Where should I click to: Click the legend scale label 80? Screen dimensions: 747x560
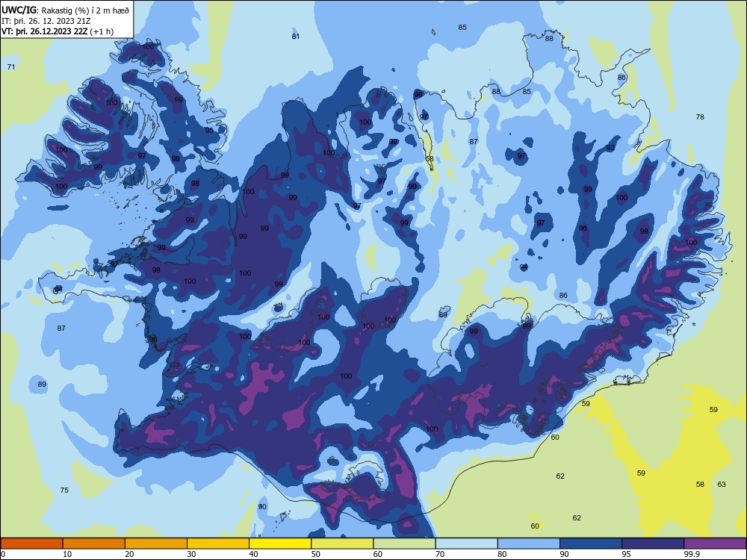tap(502, 554)
